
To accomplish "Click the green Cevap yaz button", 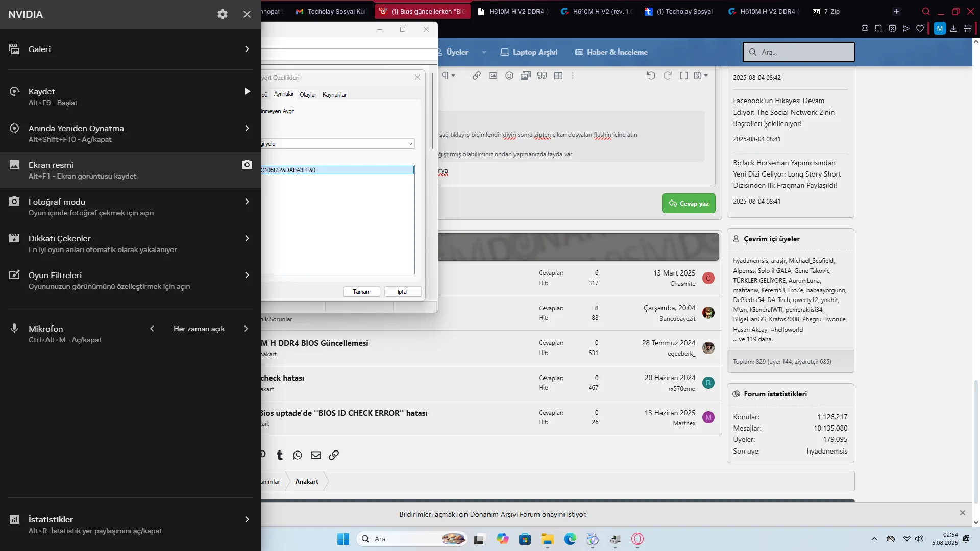I will 689,203.
